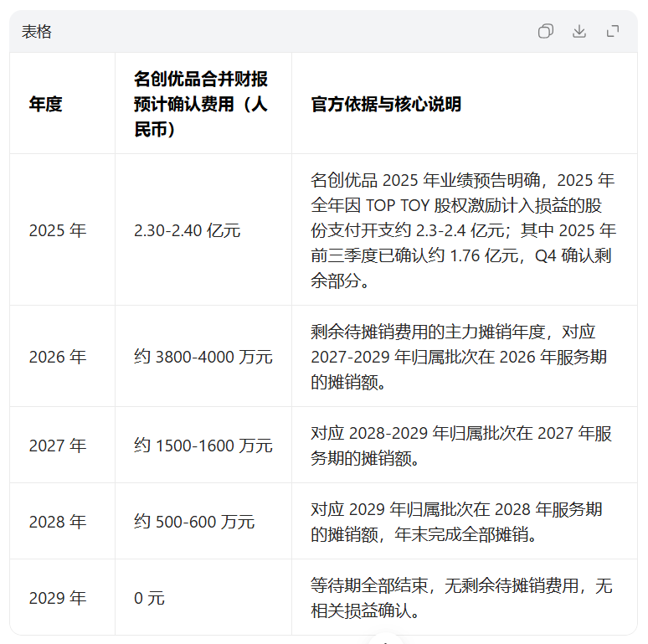Click the 表格 title label
This screenshot has width=648, height=644.
point(37,32)
